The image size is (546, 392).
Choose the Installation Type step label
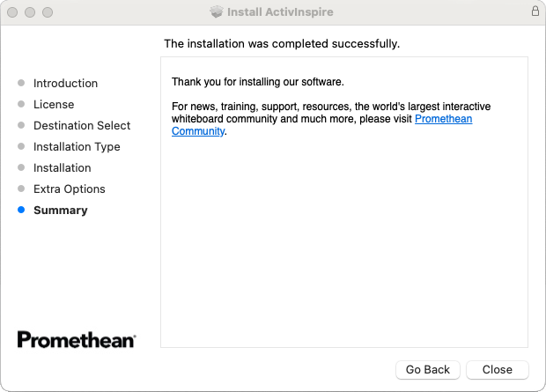point(77,147)
